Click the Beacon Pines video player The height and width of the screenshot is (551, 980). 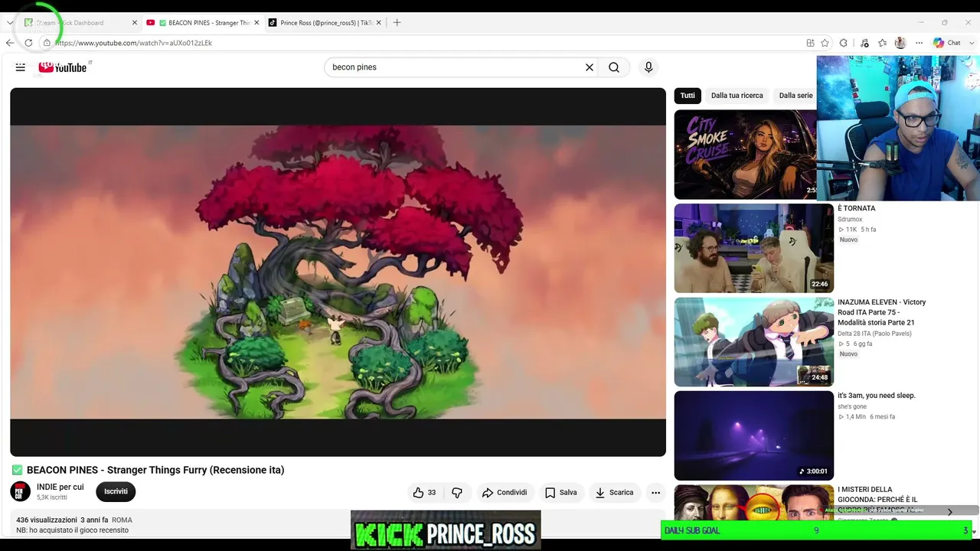pyautogui.click(x=338, y=272)
